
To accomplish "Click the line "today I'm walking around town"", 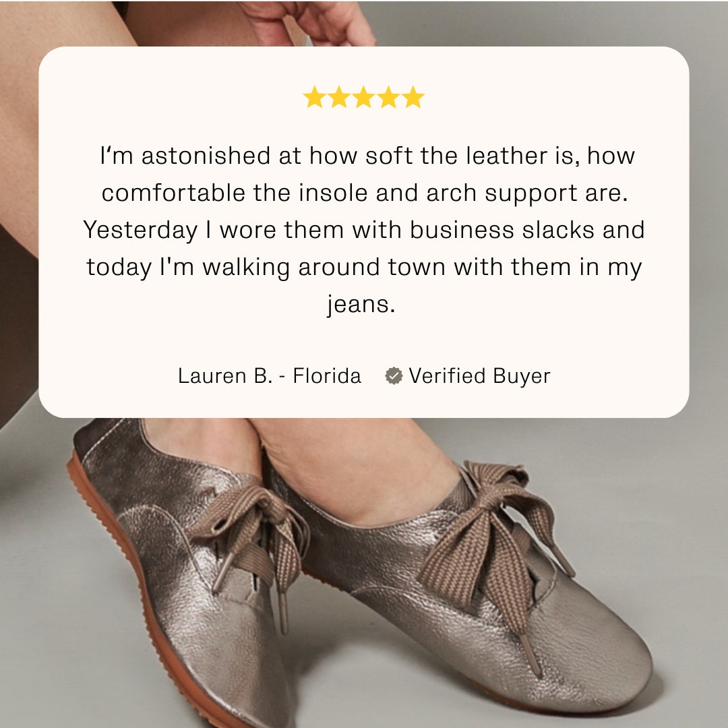I will [x=364, y=268].
